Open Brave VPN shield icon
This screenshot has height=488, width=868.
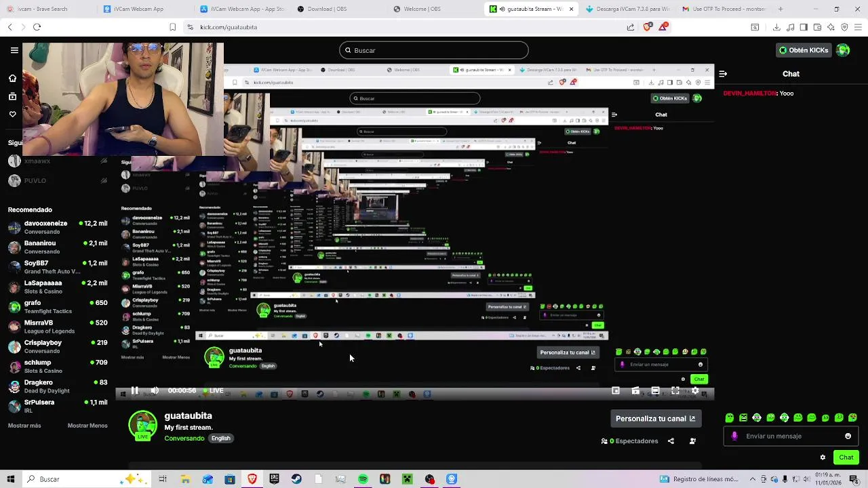pyautogui.click(x=844, y=27)
